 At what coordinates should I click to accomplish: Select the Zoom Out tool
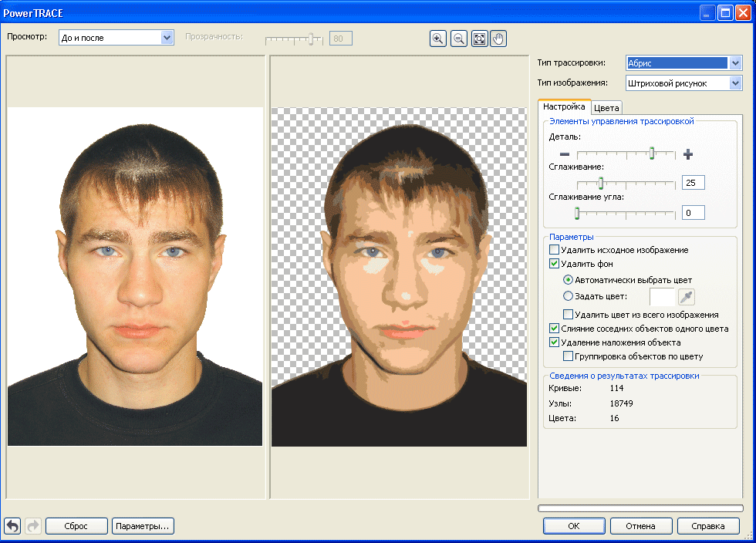458,39
